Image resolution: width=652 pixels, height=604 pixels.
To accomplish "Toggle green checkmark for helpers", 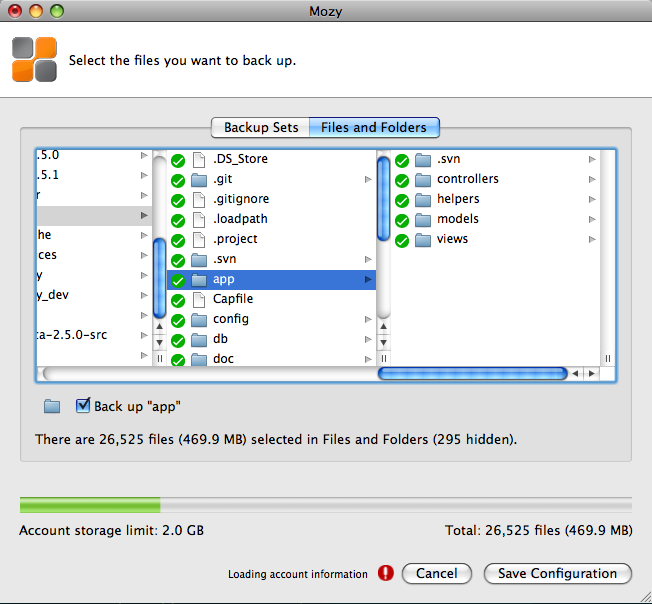I will 402,200.
